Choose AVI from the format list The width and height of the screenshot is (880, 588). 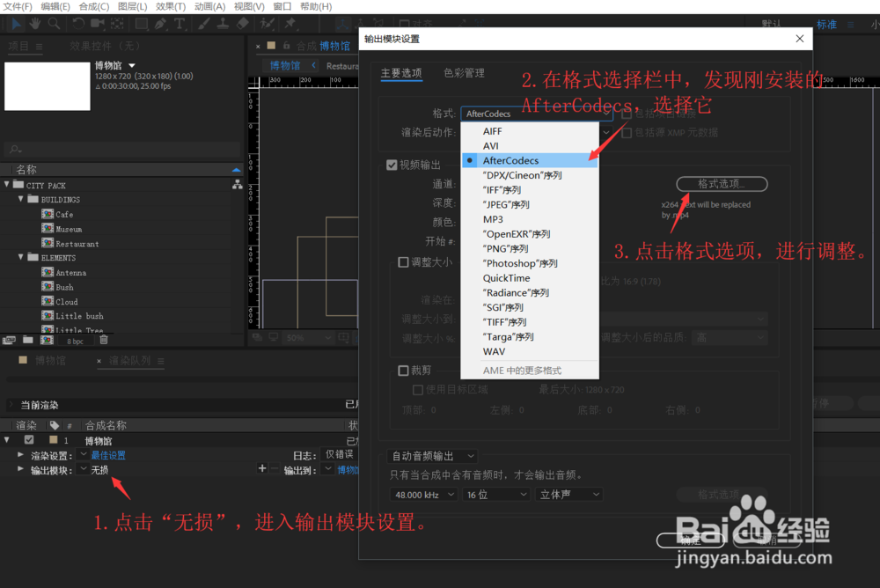[530, 146]
